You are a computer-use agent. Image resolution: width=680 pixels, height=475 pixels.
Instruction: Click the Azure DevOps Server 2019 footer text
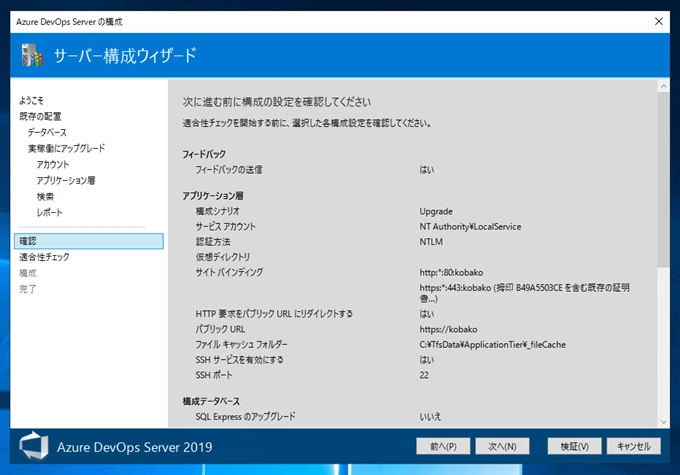click(x=134, y=447)
